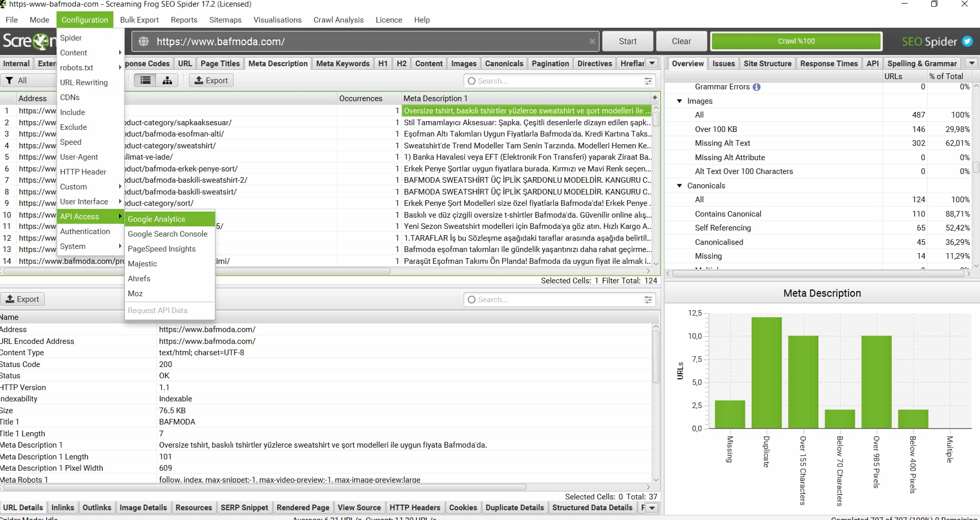Click the funnel filter All icon

click(10, 81)
